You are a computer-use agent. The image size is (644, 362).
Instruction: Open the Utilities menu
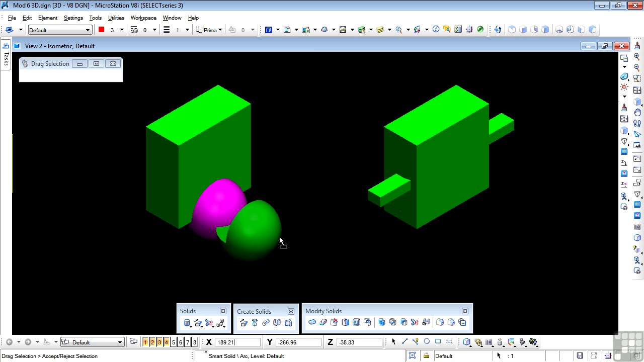[116, 18]
